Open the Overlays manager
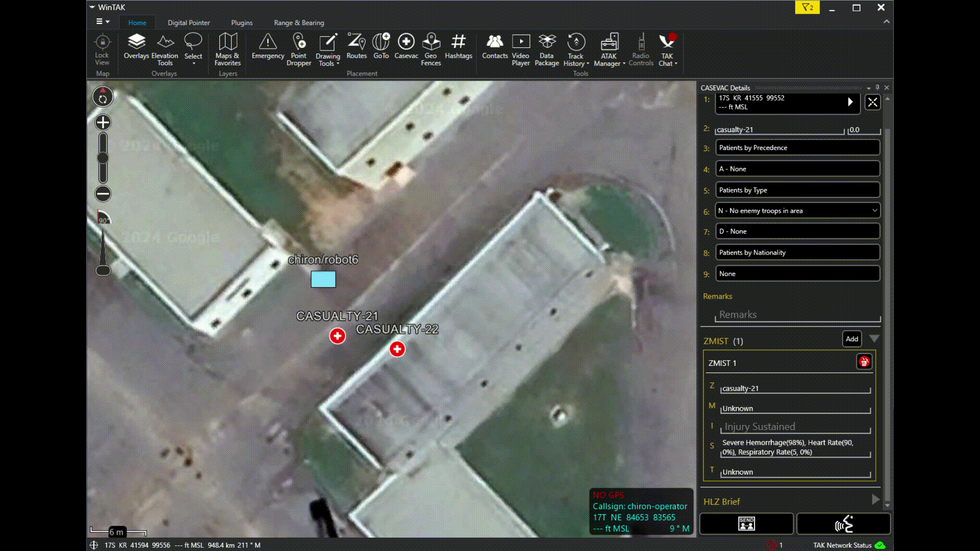 [136, 46]
